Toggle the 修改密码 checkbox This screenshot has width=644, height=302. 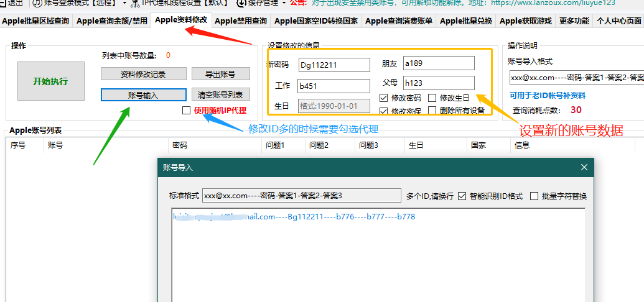coord(384,98)
